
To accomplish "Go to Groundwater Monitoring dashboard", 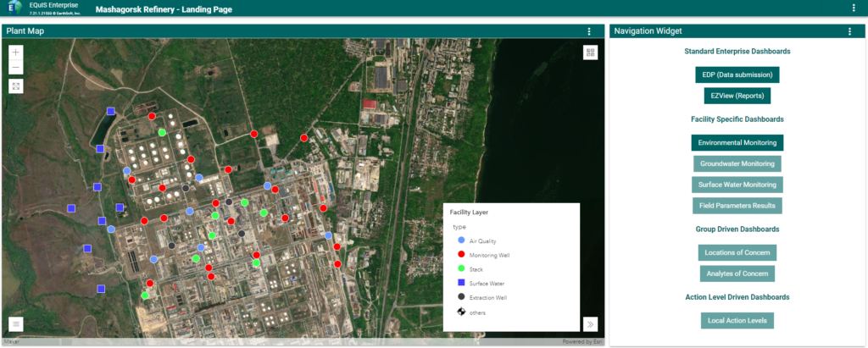I will (737, 163).
